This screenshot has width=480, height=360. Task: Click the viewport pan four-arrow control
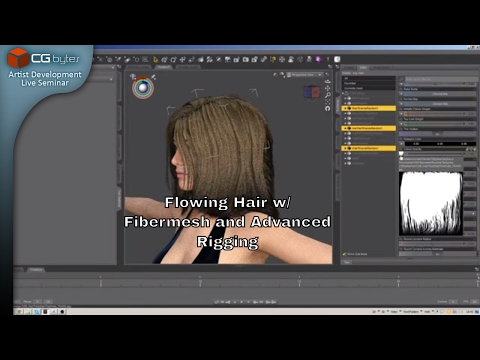[328, 88]
